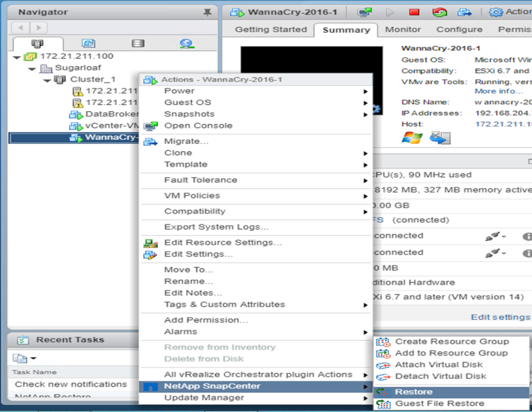Screen dimensions: 532x412
Task: Collapse the Cluster_1 tree node
Action: (47, 81)
